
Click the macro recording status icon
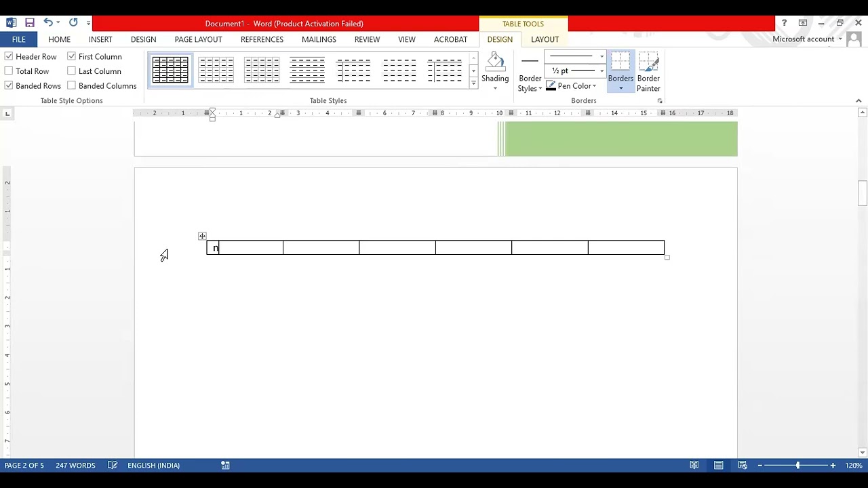(225, 466)
